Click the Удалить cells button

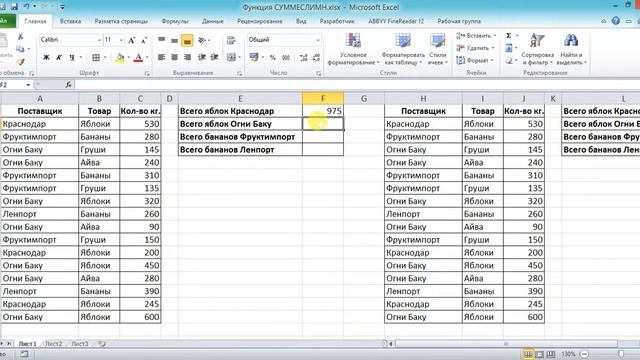(475, 48)
